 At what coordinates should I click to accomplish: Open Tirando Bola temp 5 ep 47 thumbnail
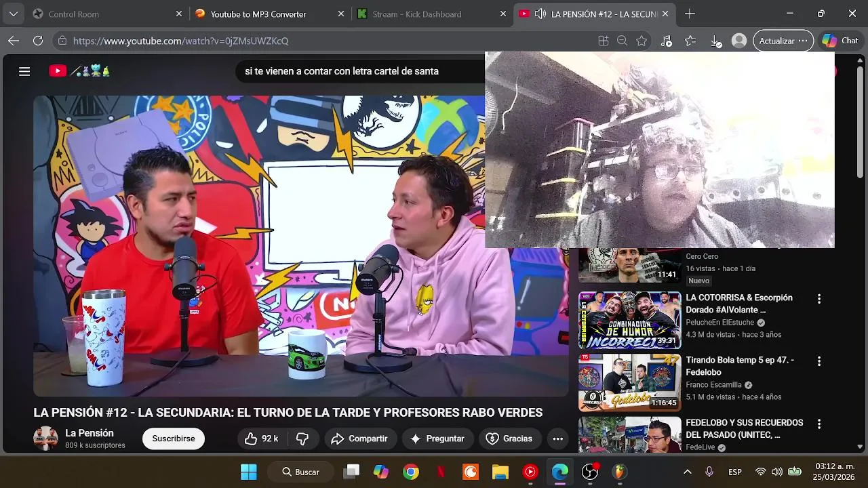coord(629,382)
